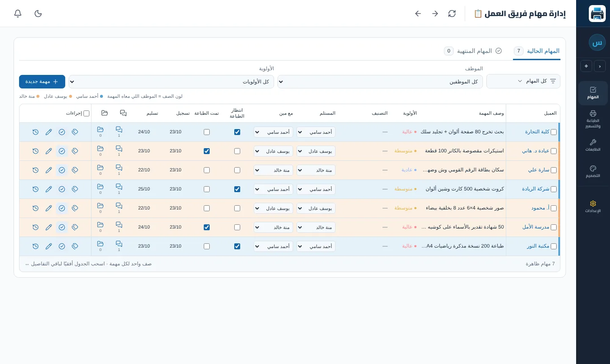The image size is (610, 364).
Task: Select the كلية التجارة row checkbox
Action: (x=554, y=132)
